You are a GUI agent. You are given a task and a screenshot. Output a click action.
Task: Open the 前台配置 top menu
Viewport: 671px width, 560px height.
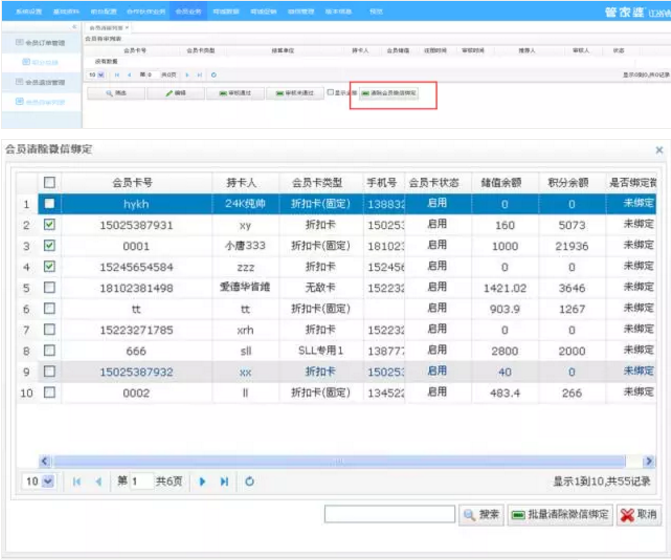tap(103, 12)
